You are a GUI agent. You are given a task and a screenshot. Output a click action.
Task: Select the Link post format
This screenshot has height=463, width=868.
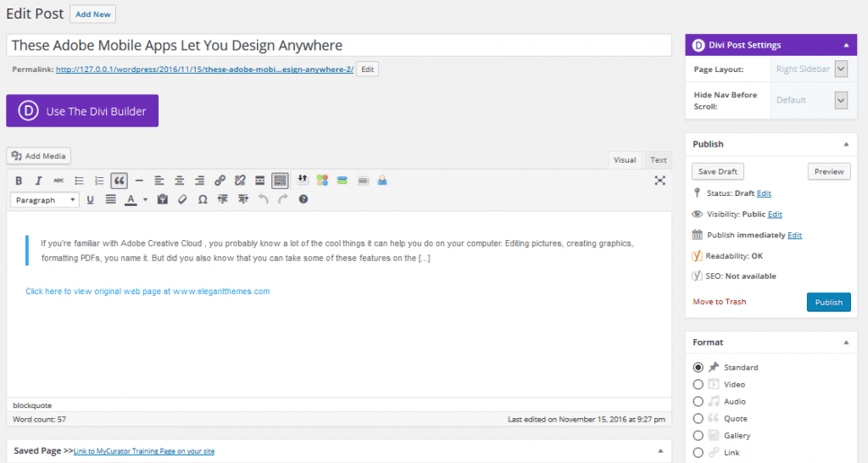click(x=698, y=453)
